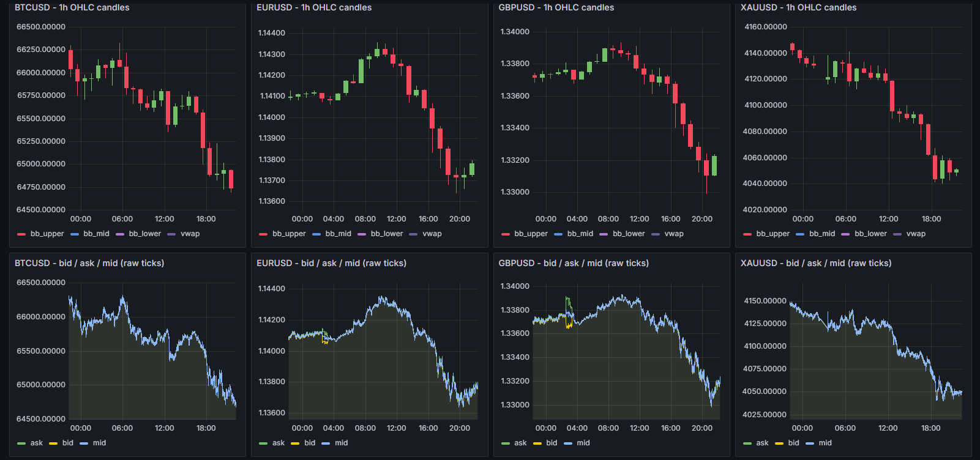Toggle mid label in BTCUSD raw ticks legend
The height and width of the screenshot is (460, 980).
[99, 443]
